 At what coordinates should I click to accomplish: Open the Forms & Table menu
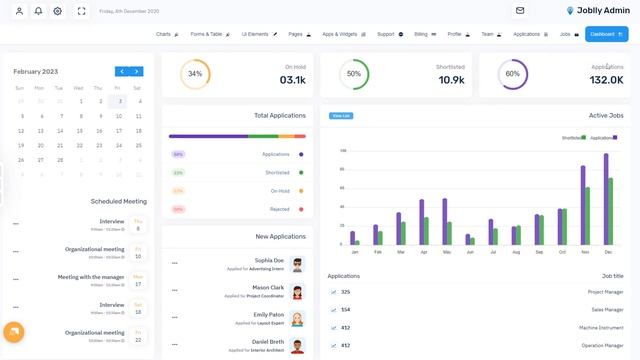[210, 34]
